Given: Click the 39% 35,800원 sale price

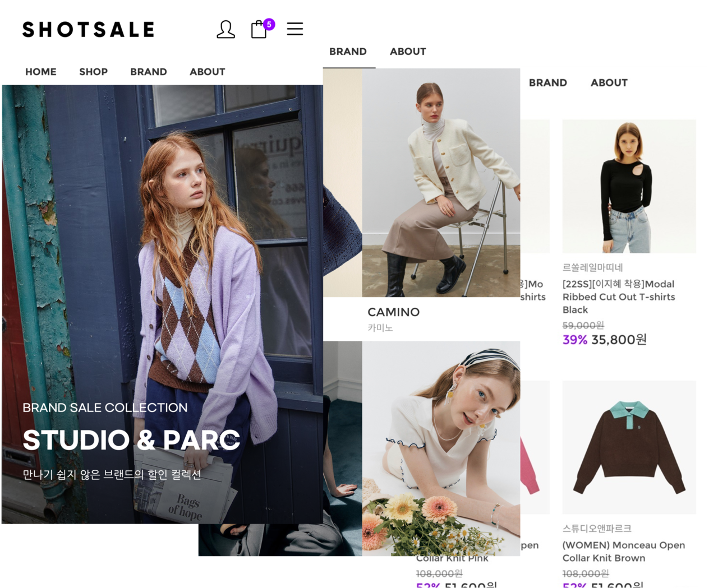Looking at the screenshot, I should 605,340.
